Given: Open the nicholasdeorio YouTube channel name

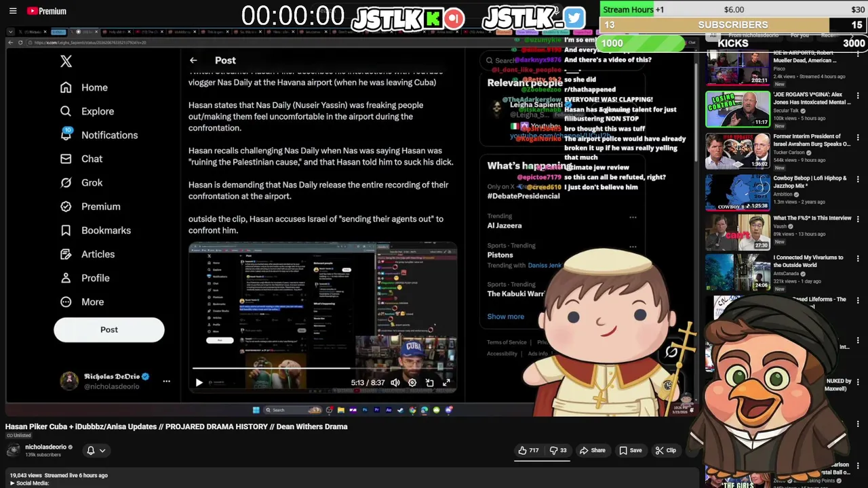Looking at the screenshot, I should 45,447.
